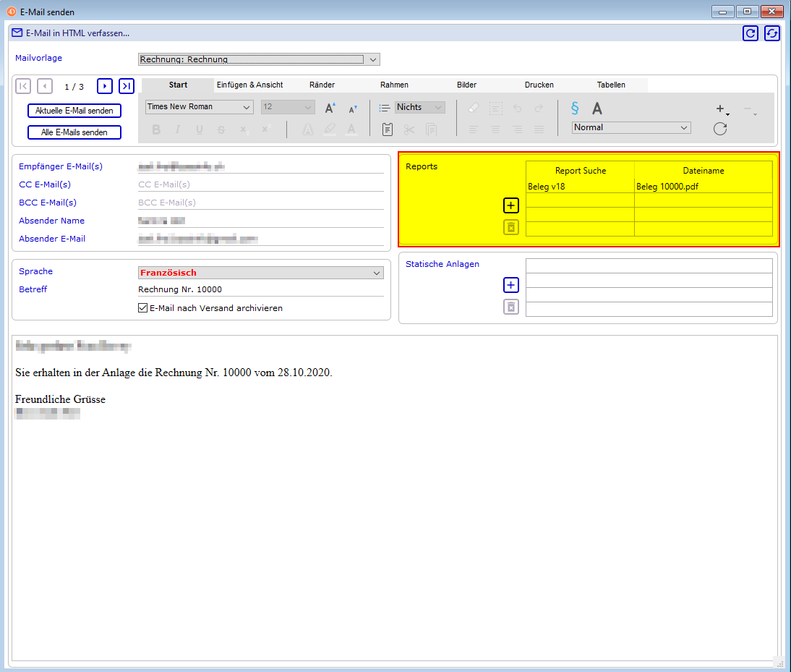The image size is (791, 672).
Task: Jump to the last e-mail record
Action: (127, 87)
